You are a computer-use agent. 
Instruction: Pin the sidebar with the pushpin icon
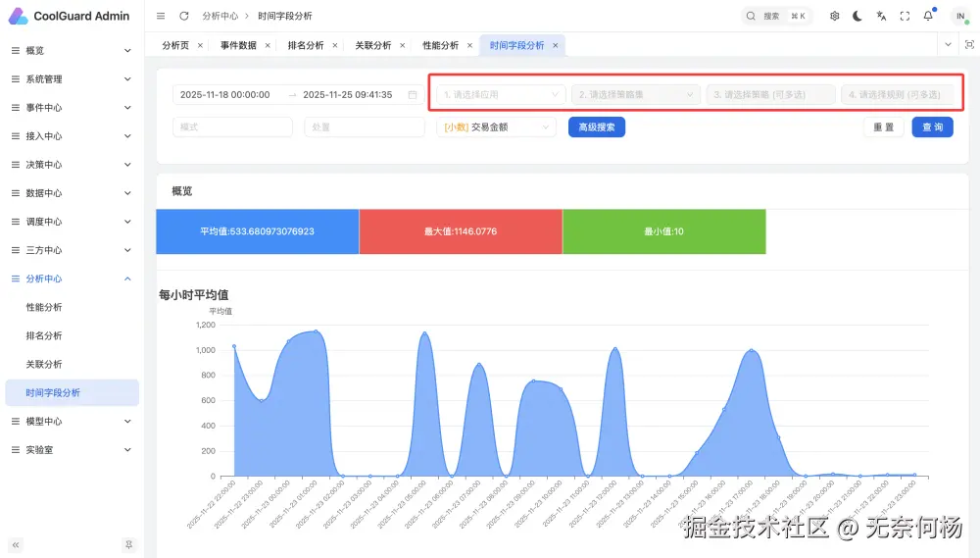pyautogui.click(x=128, y=544)
